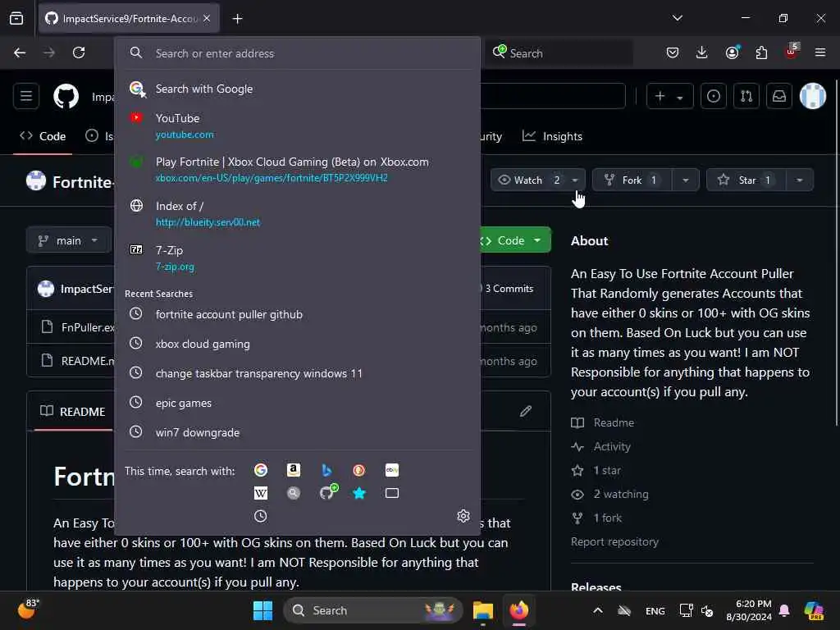Go to GitHub homepage logo
The image size is (840, 630).
pyautogui.click(x=66, y=97)
